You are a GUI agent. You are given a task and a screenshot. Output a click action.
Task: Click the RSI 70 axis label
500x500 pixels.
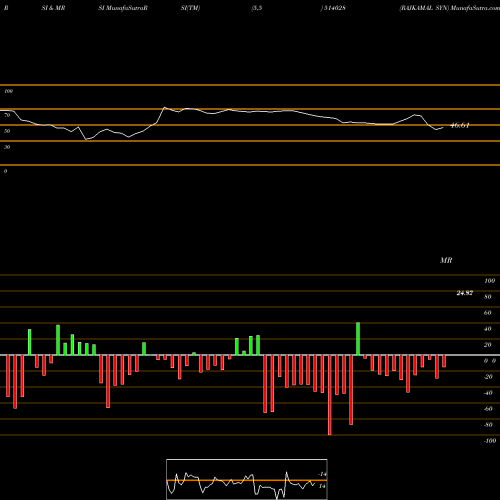[7, 115]
